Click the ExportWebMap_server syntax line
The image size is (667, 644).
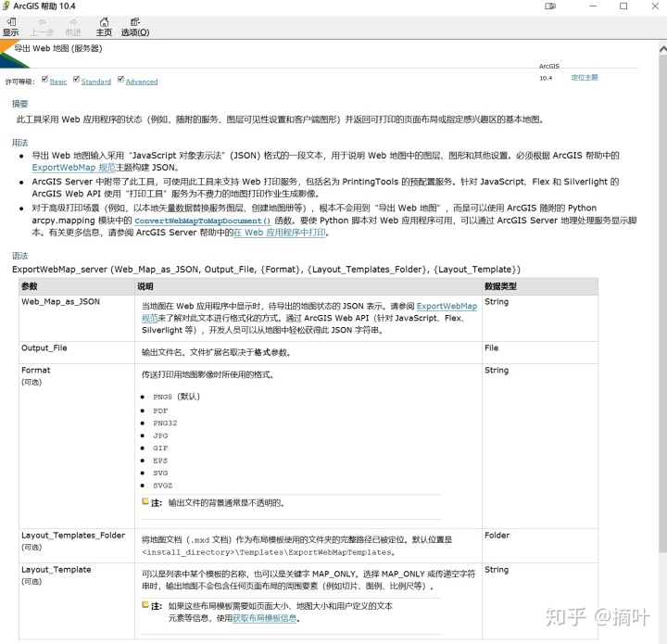pyautogui.click(x=266, y=270)
